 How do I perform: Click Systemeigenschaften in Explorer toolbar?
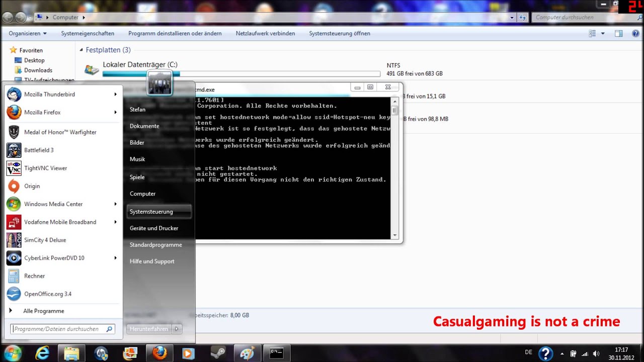coord(88,34)
